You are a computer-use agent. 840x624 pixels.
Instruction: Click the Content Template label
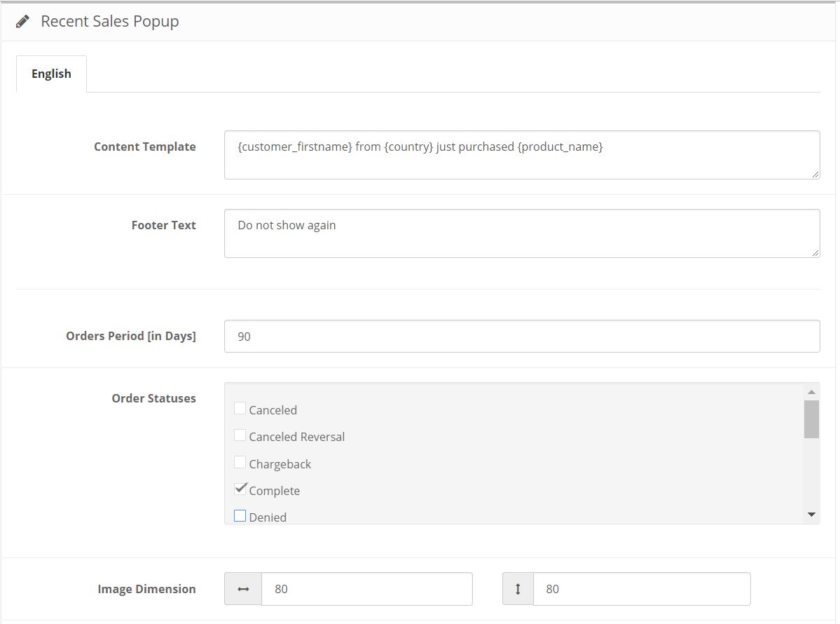click(x=144, y=147)
